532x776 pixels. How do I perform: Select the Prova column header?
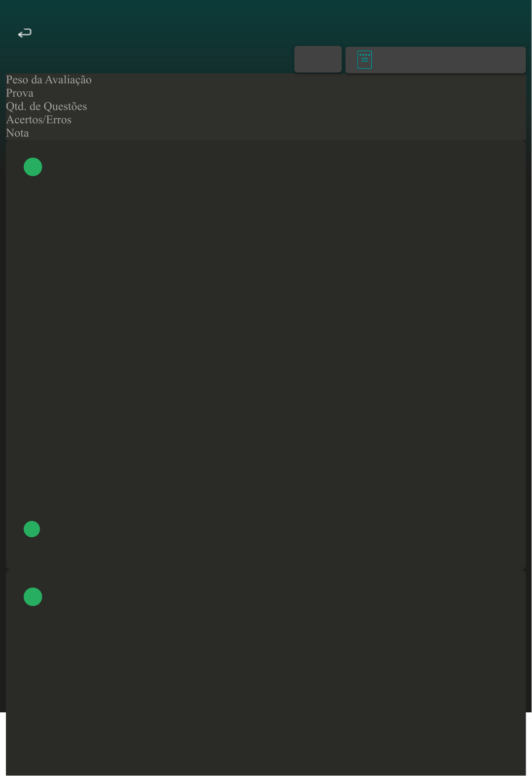tap(20, 93)
